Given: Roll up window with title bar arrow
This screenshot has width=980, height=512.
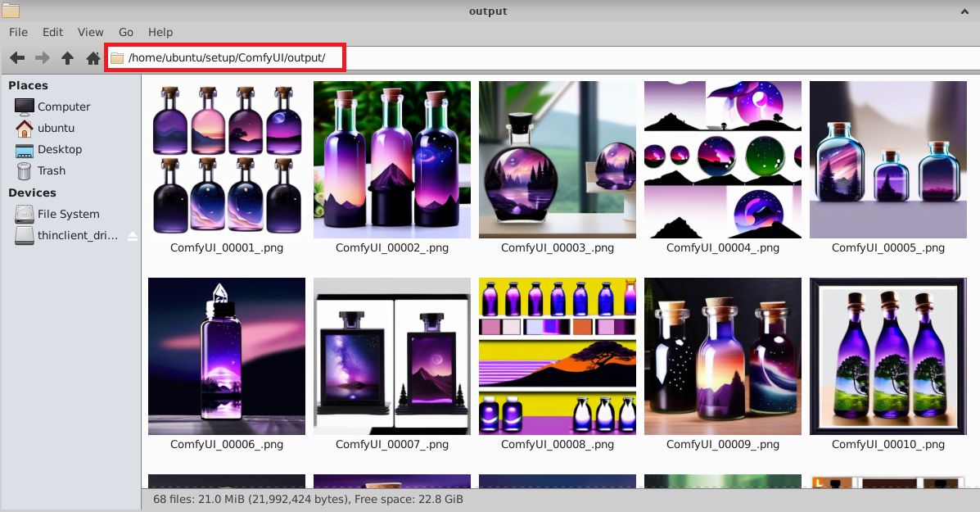Looking at the screenshot, I should click(964, 11).
